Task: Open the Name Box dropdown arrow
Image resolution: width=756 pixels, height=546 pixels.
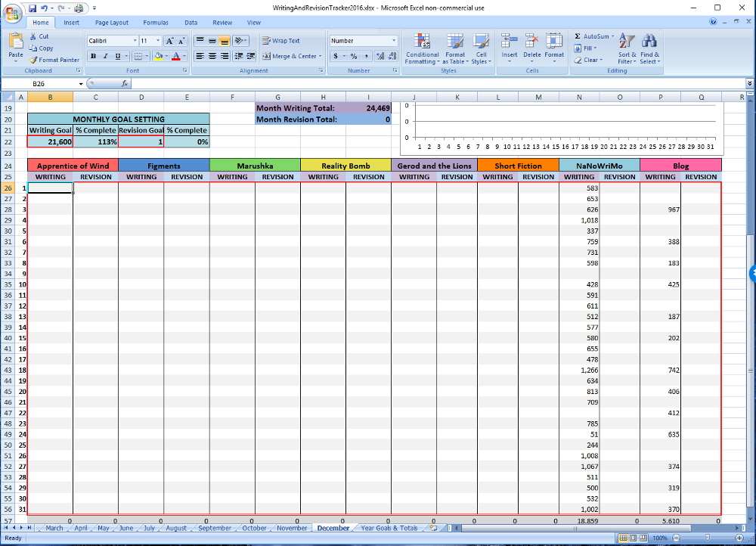Action: [x=80, y=83]
